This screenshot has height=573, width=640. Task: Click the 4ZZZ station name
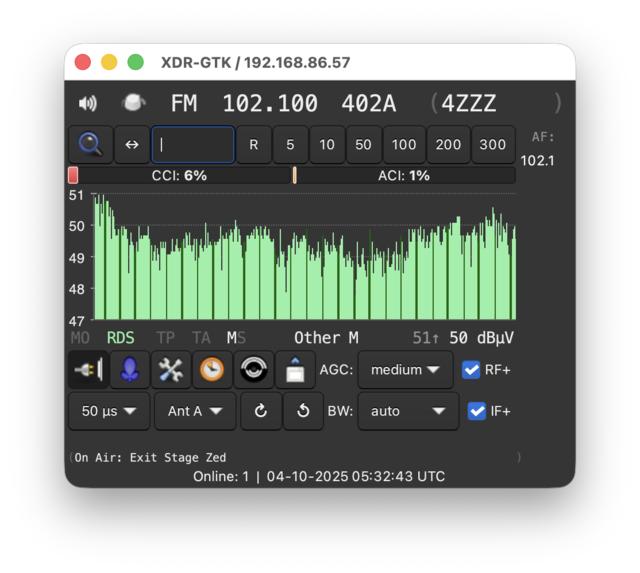[x=469, y=103]
